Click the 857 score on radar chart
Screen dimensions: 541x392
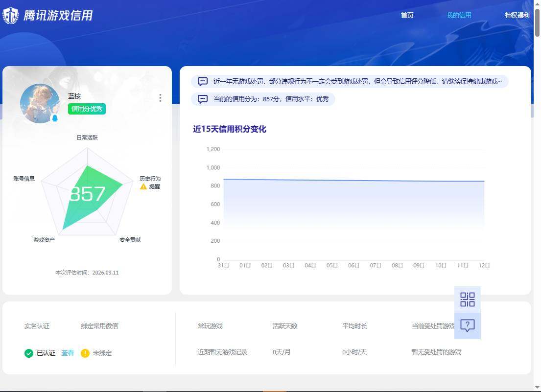tap(87, 194)
